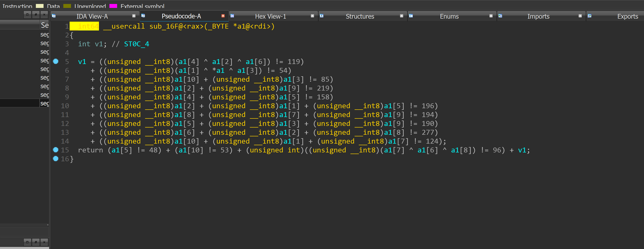Close the Enums tab
Screen dimensions: 644x249
pyautogui.click(x=491, y=16)
